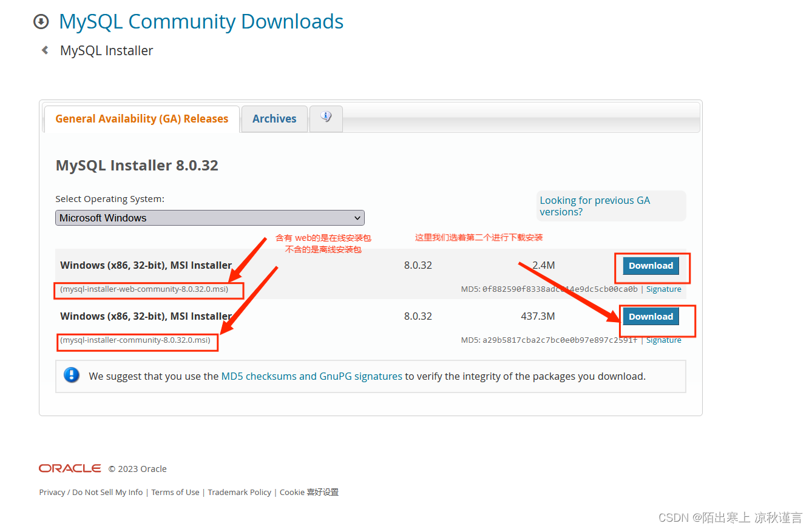Viewport: 812px width, 529px height.
Task: Open the Trademark Policy link
Action: coord(240,492)
